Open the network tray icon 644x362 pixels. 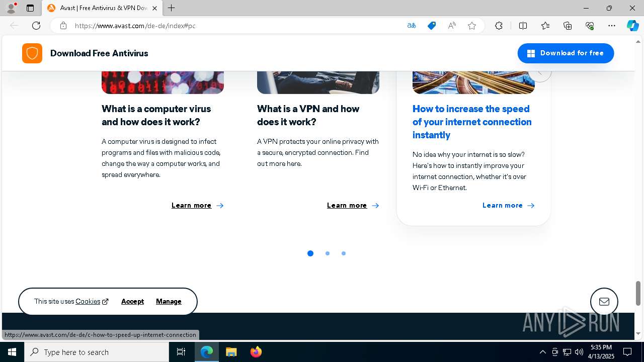point(567,352)
